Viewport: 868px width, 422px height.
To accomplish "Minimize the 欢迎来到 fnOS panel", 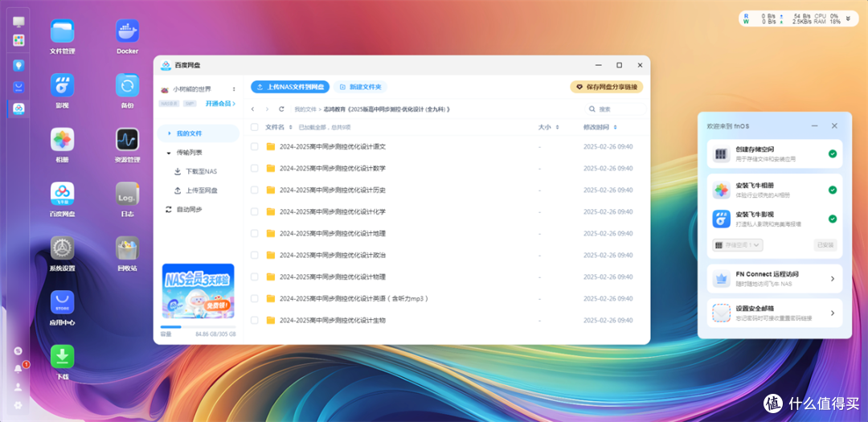I will (815, 126).
